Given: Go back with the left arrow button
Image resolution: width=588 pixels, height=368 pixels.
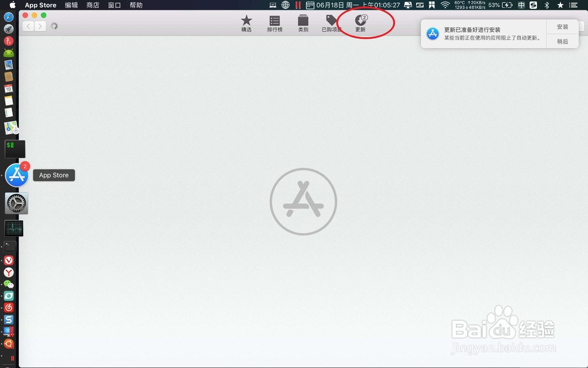Looking at the screenshot, I should pyautogui.click(x=28, y=26).
